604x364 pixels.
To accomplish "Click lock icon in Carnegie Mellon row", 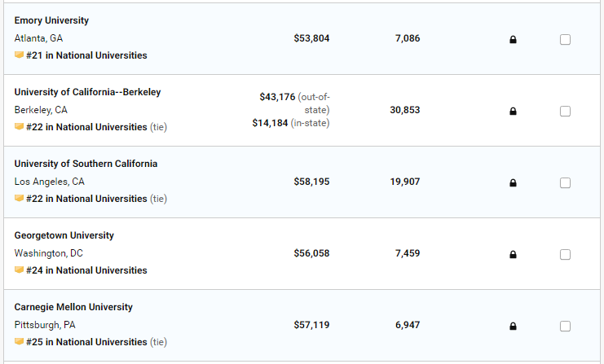I will click(x=513, y=326).
